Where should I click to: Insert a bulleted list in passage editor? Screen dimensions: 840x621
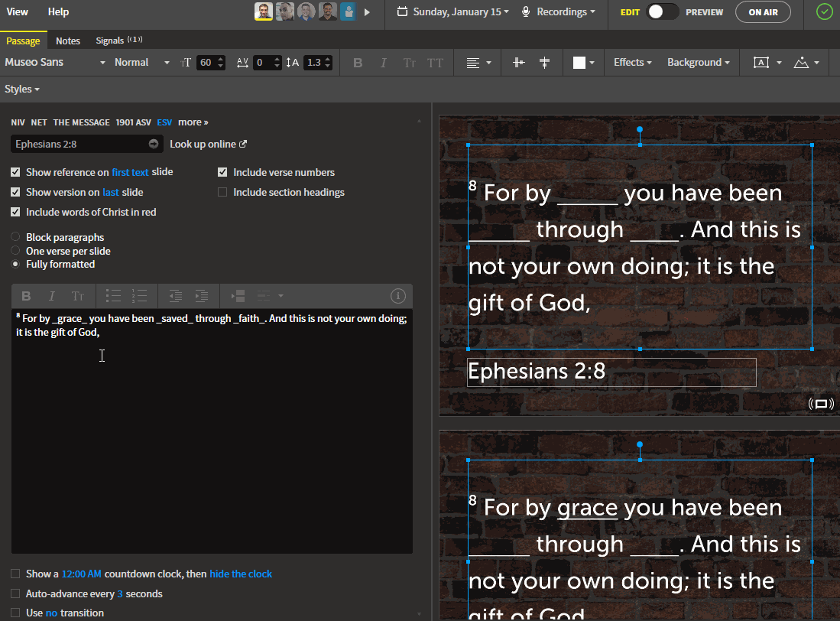[113, 296]
